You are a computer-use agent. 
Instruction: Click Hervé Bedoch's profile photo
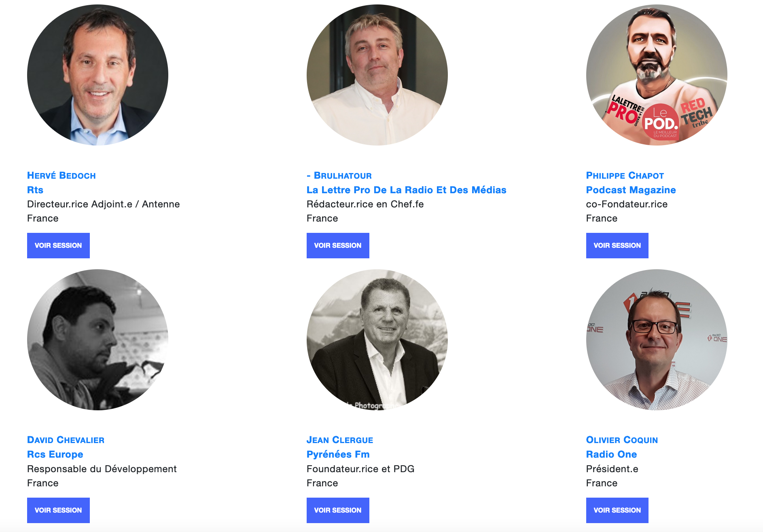click(97, 75)
